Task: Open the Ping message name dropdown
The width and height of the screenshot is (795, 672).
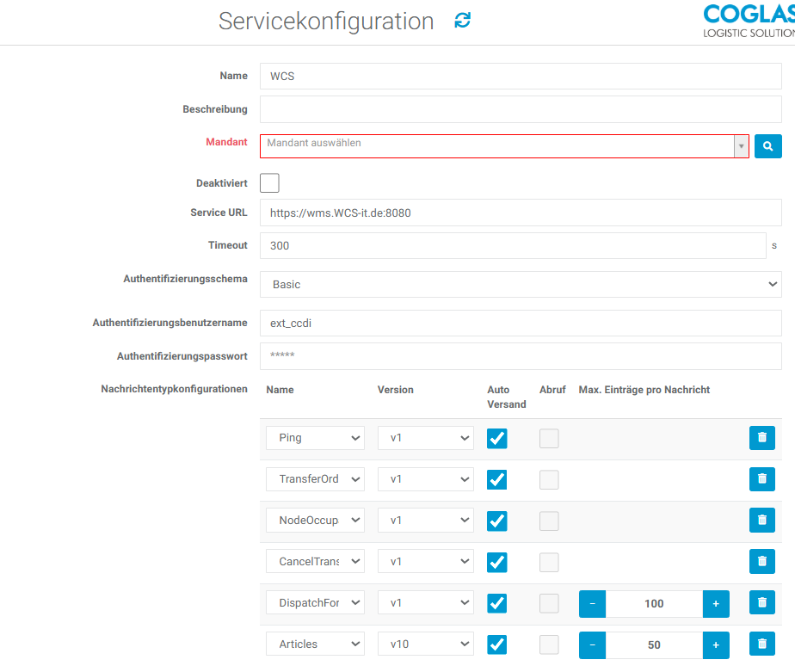Action: pos(315,438)
